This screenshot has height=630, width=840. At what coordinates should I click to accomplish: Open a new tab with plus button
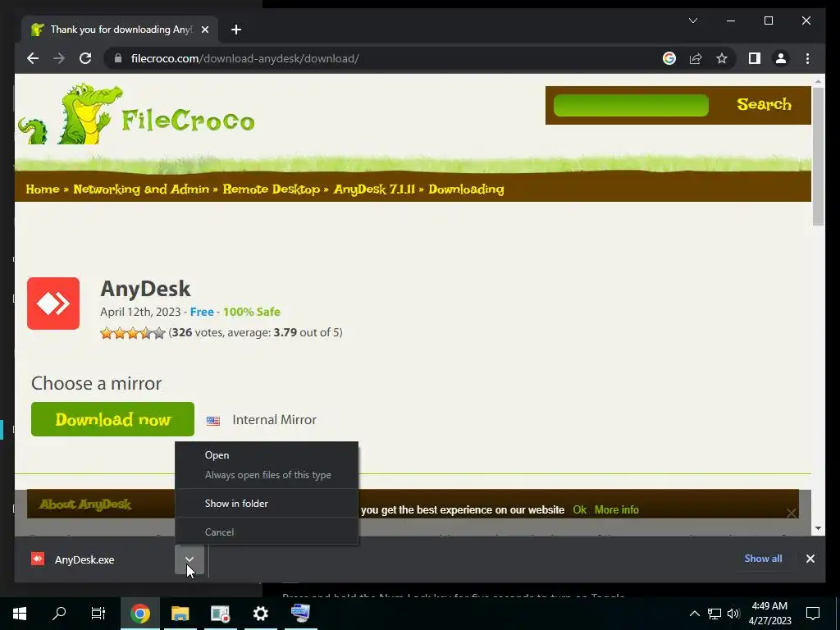[x=236, y=30]
